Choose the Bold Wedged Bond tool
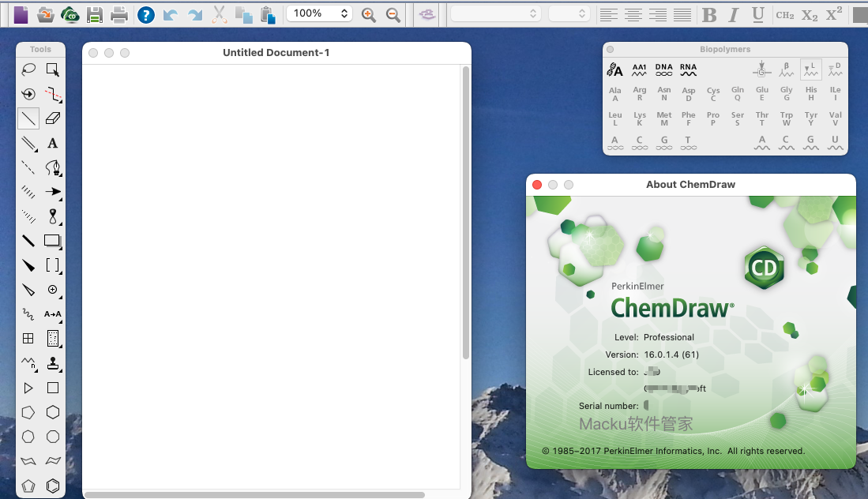Viewport: 868px width, 499px height. coord(28,265)
